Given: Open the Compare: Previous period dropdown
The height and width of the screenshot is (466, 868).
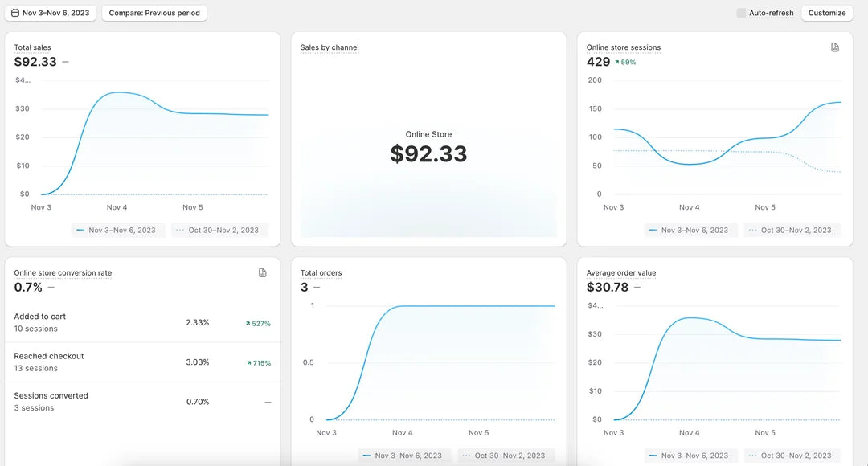Looking at the screenshot, I should coord(154,13).
